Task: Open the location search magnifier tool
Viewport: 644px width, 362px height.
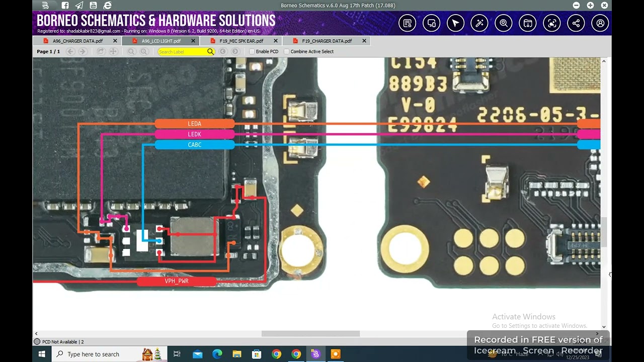Action: [x=504, y=23]
